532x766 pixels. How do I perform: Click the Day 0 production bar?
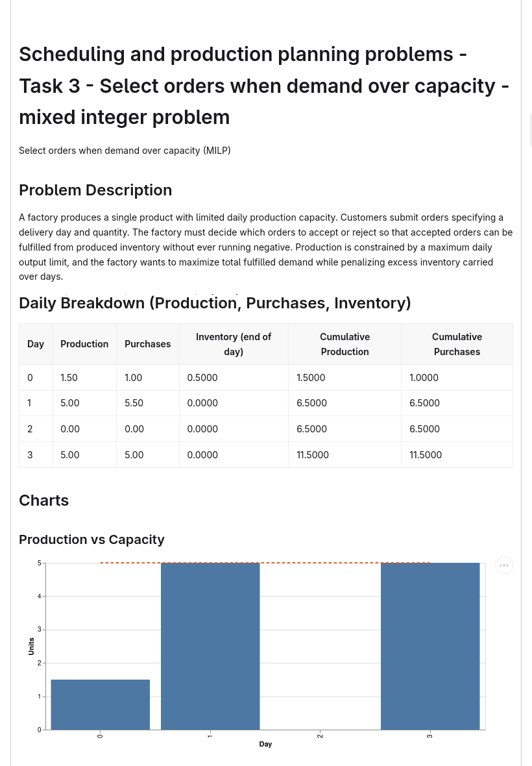101,704
